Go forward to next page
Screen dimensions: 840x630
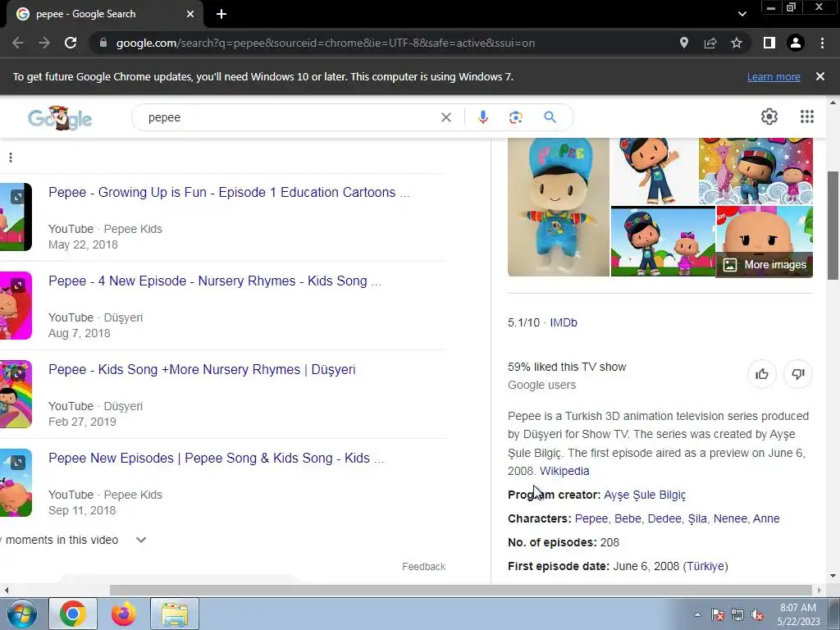click(44, 43)
